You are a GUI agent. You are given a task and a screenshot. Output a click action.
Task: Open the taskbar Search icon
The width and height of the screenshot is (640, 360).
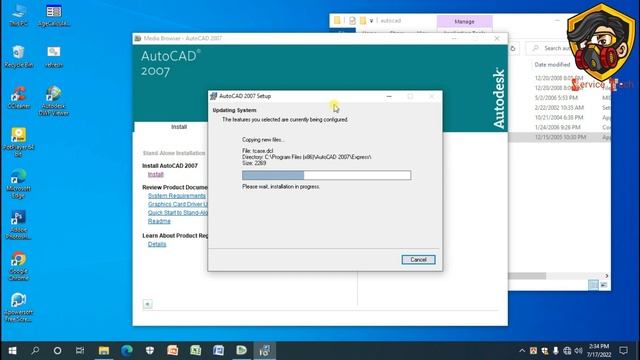35,351
